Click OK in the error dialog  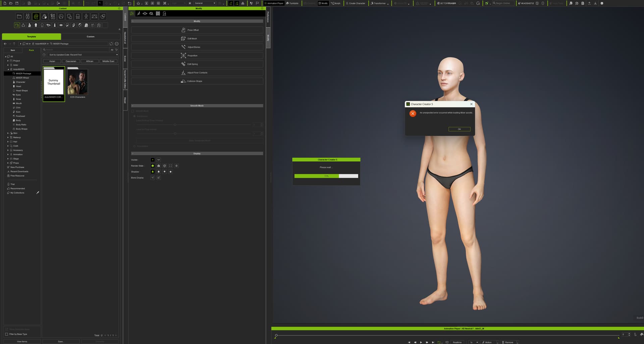(459, 129)
